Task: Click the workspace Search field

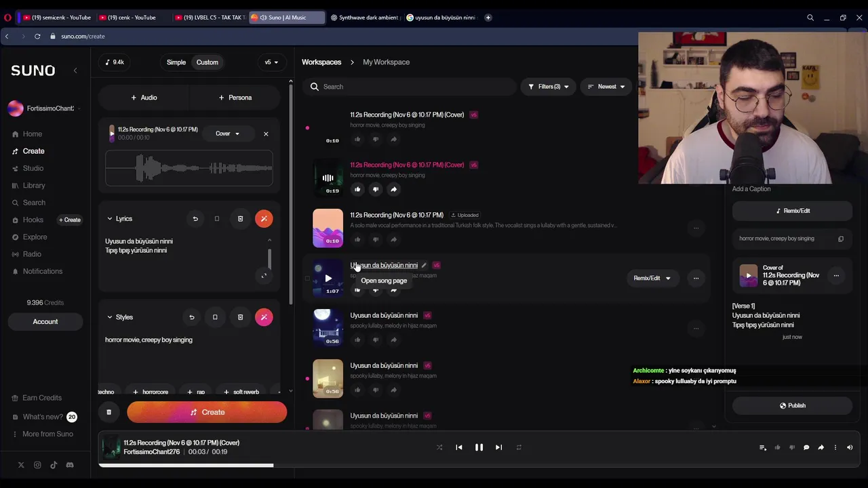Action: [409, 87]
